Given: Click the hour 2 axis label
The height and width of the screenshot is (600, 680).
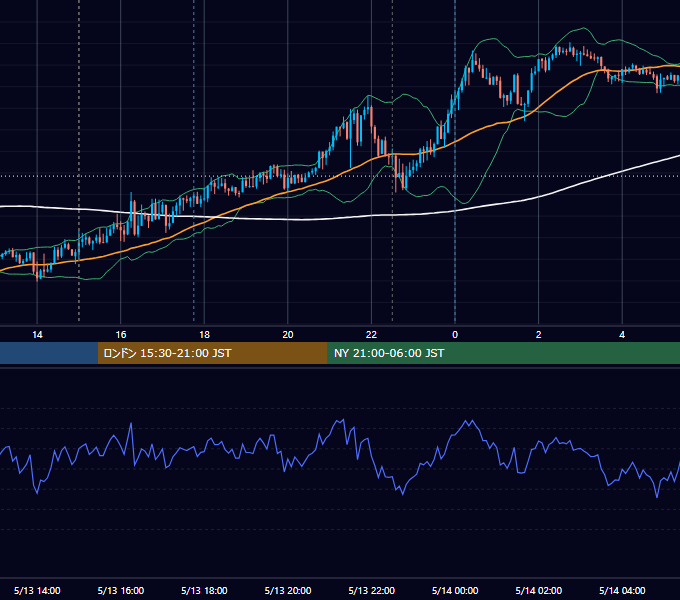Looking at the screenshot, I should coord(539,335).
